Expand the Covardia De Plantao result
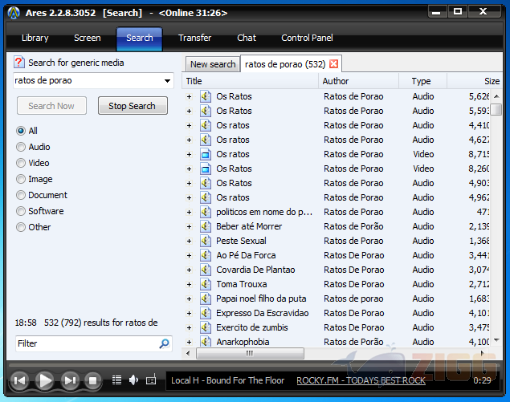This screenshot has width=510, height=402. pos(189,270)
